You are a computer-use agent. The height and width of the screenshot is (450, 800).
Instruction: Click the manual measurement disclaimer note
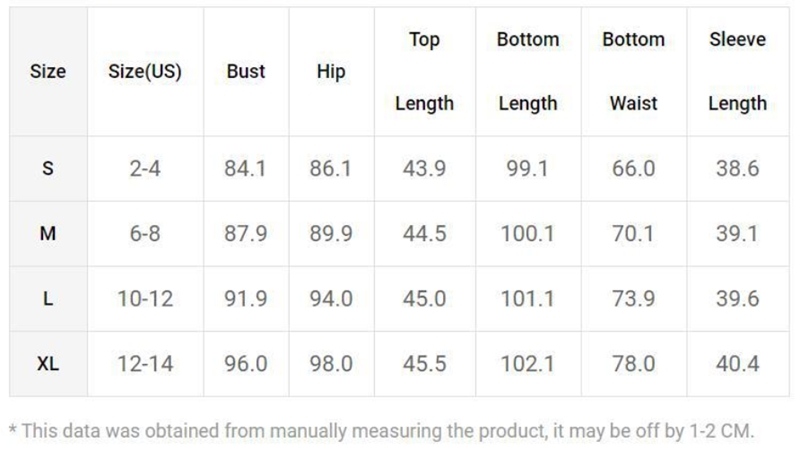(381, 431)
